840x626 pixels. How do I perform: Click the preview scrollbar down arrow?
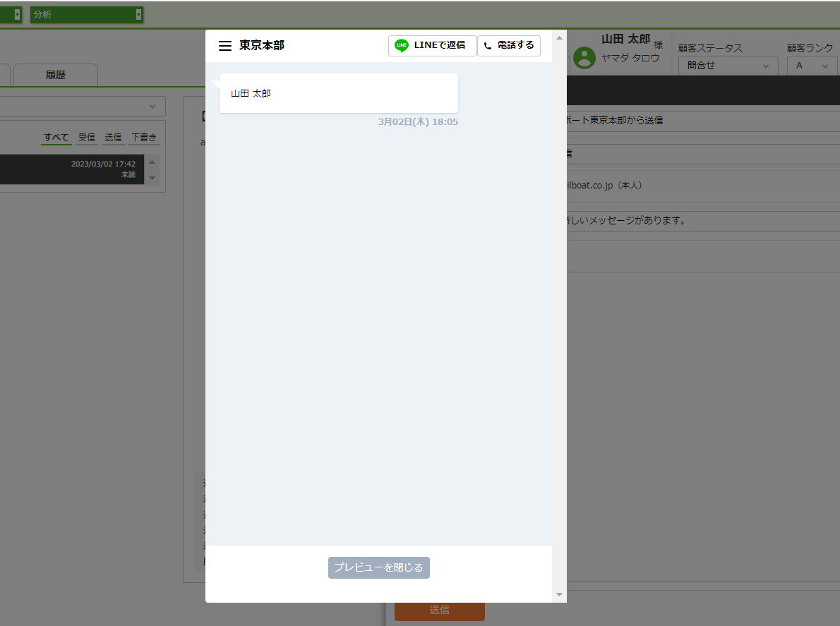559,594
